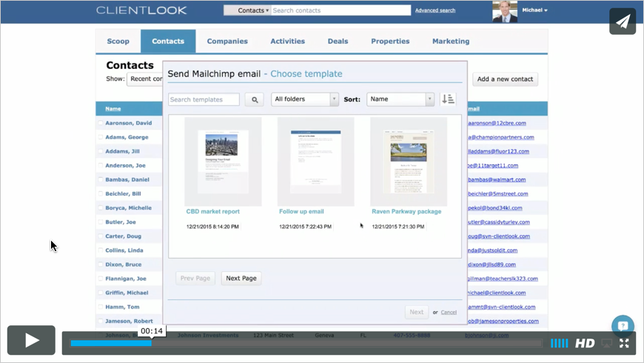The height and width of the screenshot is (363, 644).
Task: Toggle HD quality setting
Action: pos(585,343)
